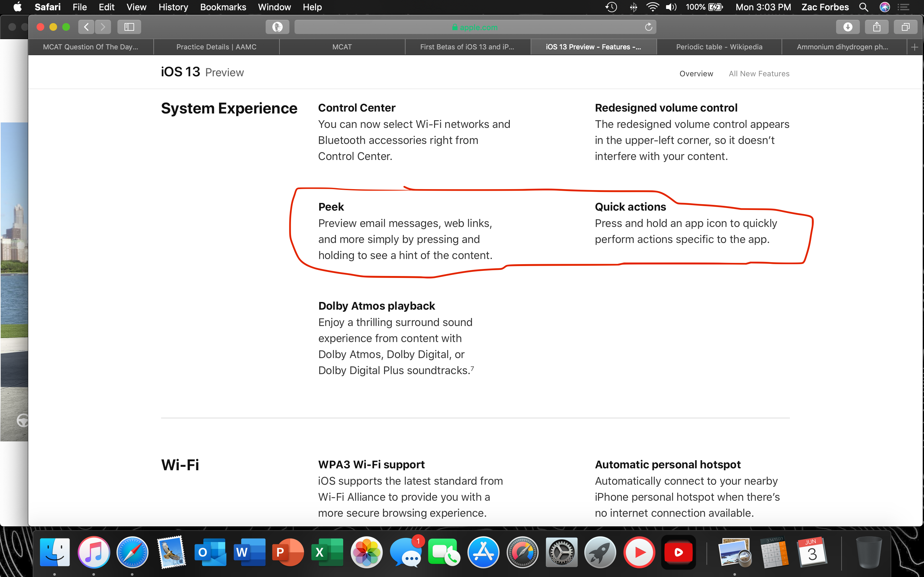Add a new tab with plus button
This screenshot has height=577, width=924.
914,47
